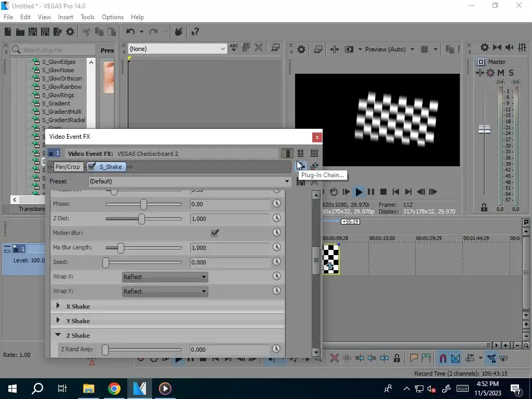The height and width of the screenshot is (399, 532).
Task: Collapse the Z Shake section
Action: click(58, 335)
